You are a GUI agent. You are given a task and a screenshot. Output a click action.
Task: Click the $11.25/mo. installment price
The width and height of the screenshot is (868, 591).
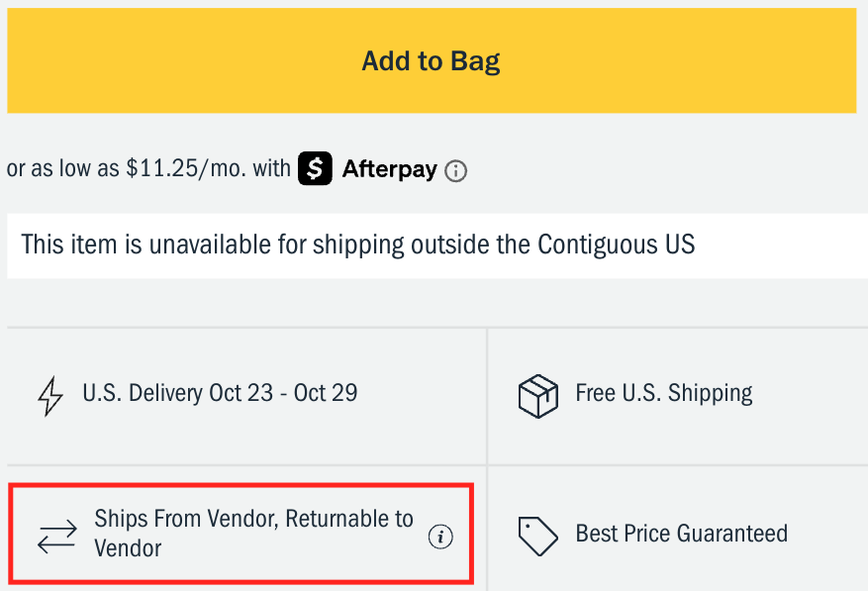[x=187, y=169]
